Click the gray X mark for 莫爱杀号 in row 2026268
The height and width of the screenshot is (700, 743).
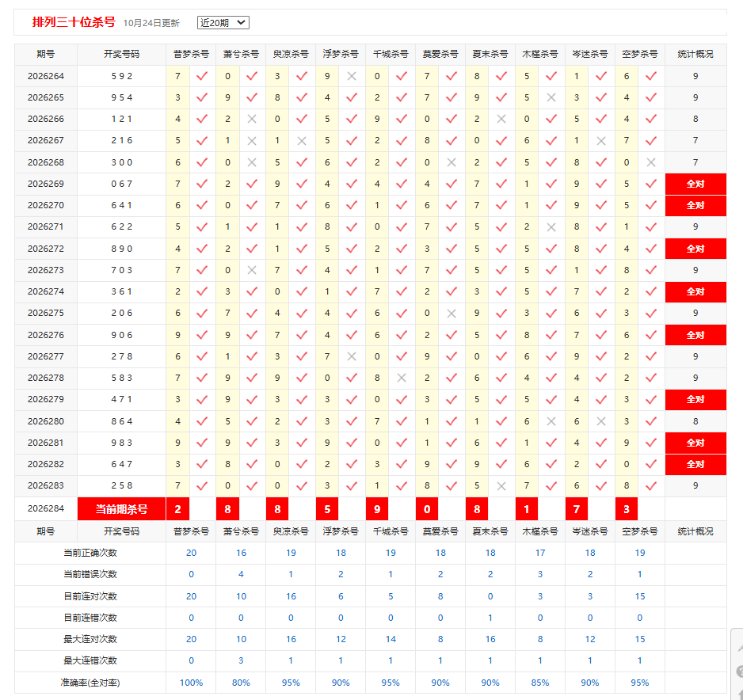(x=452, y=162)
